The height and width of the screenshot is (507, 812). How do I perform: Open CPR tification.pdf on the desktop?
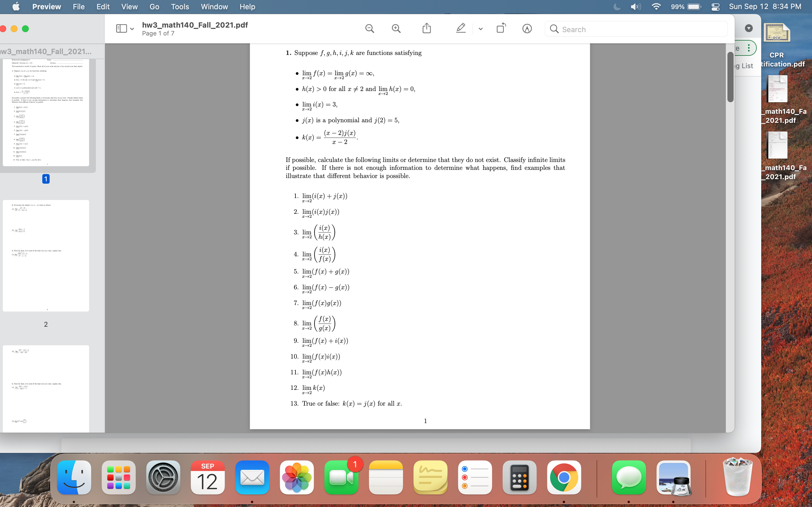coord(777,32)
